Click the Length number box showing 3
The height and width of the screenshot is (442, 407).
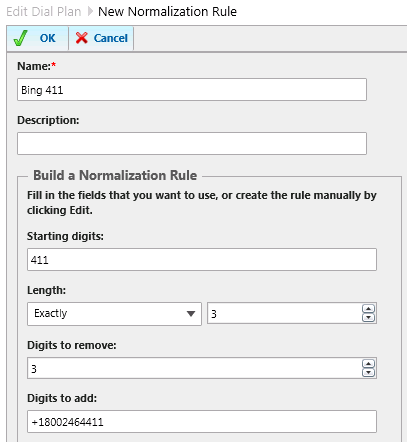pos(284,313)
